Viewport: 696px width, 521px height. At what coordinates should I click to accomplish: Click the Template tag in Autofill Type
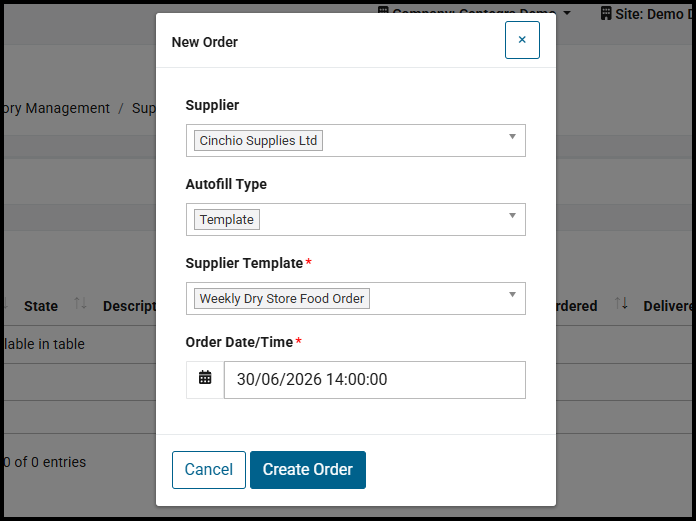[x=227, y=220]
